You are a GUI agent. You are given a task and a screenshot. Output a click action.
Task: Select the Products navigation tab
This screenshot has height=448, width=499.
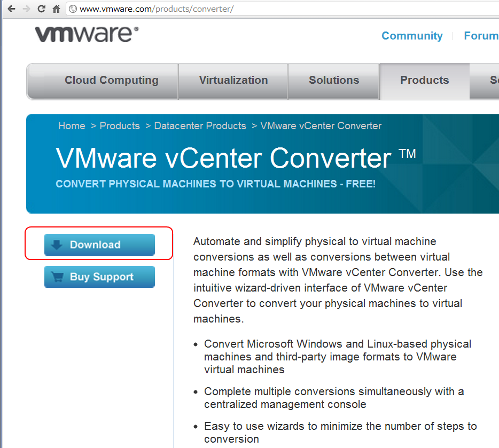coord(425,81)
